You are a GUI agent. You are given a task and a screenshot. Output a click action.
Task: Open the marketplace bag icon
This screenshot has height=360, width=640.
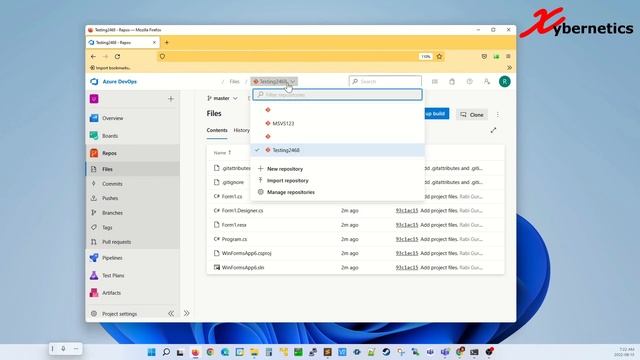(452, 82)
